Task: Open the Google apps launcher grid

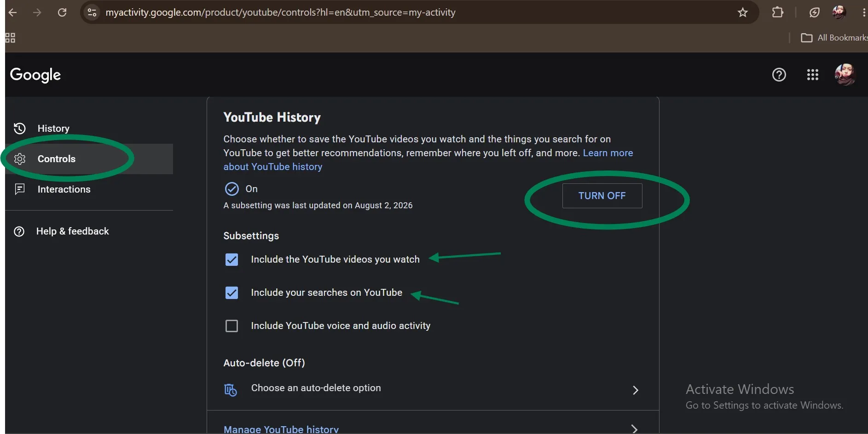Action: point(813,75)
